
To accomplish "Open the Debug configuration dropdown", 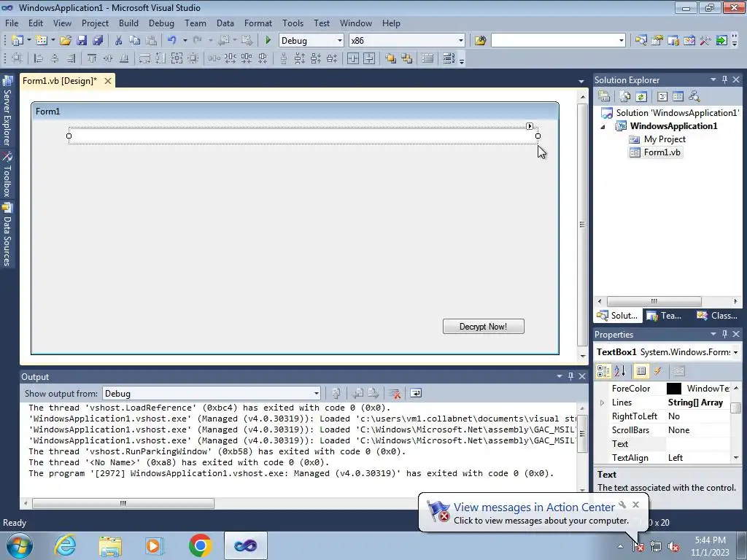I will pos(340,41).
